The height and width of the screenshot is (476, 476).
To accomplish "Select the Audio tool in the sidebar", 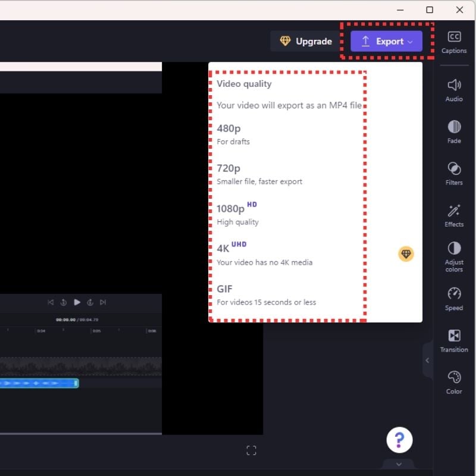I will (x=454, y=89).
